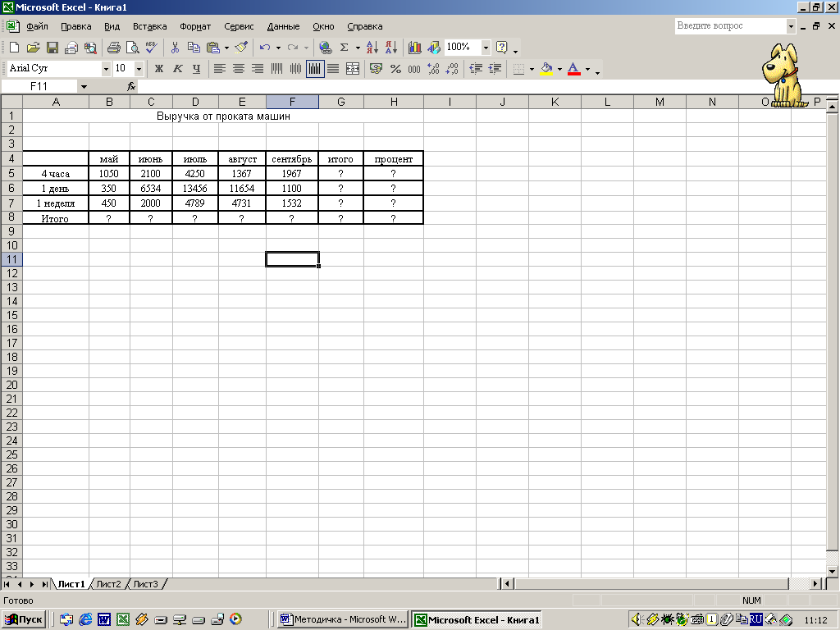Click the E-mail send icon in the toolbar

71,48
